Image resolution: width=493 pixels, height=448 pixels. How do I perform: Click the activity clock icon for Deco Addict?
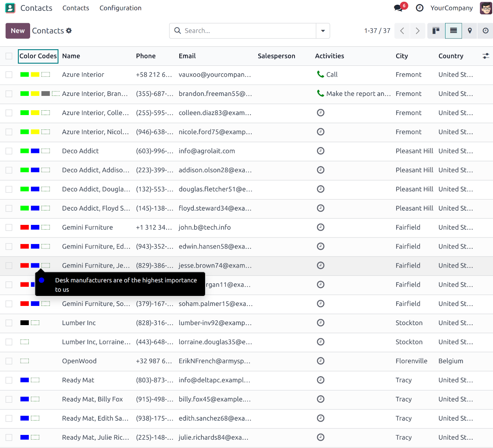coord(321,151)
